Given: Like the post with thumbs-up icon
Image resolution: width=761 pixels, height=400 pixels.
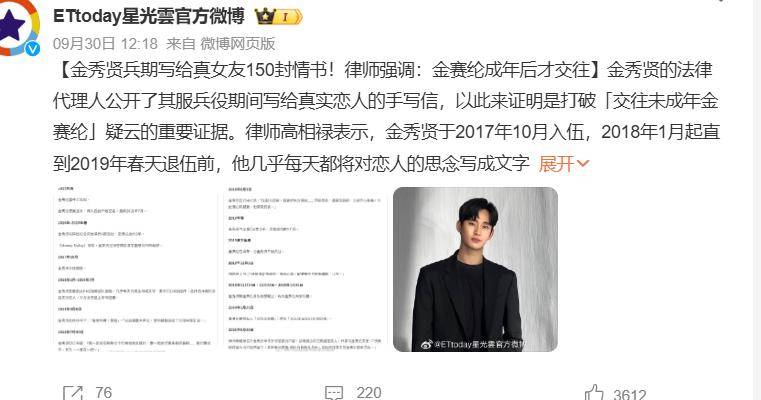Looking at the screenshot, I should coord(594,392).
